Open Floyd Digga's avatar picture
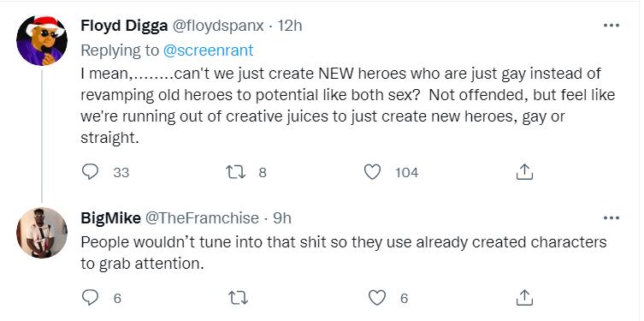This screenshot has height=321, width=644. (42, 41)
